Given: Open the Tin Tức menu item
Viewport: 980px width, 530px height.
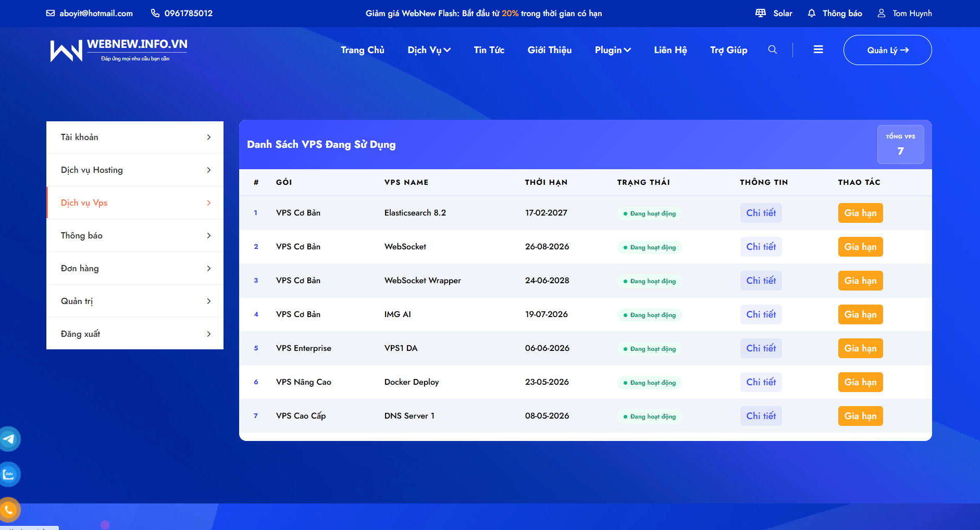Looking at the screenshot, I should tap(489, 50).
